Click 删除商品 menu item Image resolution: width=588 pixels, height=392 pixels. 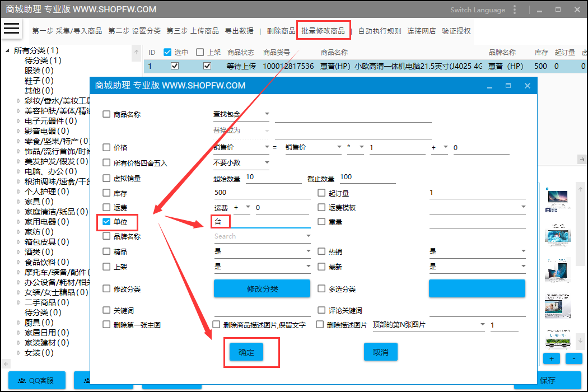tap(281, 31)
